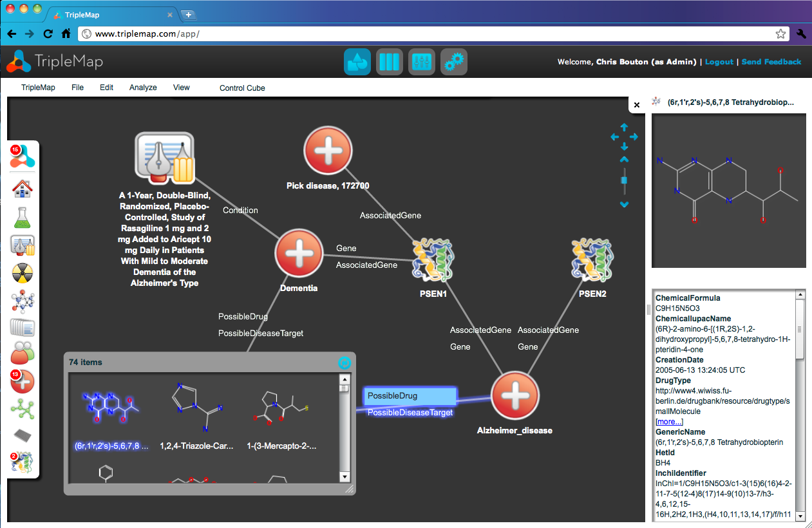Select the Pick disease, 172700 node

(328, 151)
